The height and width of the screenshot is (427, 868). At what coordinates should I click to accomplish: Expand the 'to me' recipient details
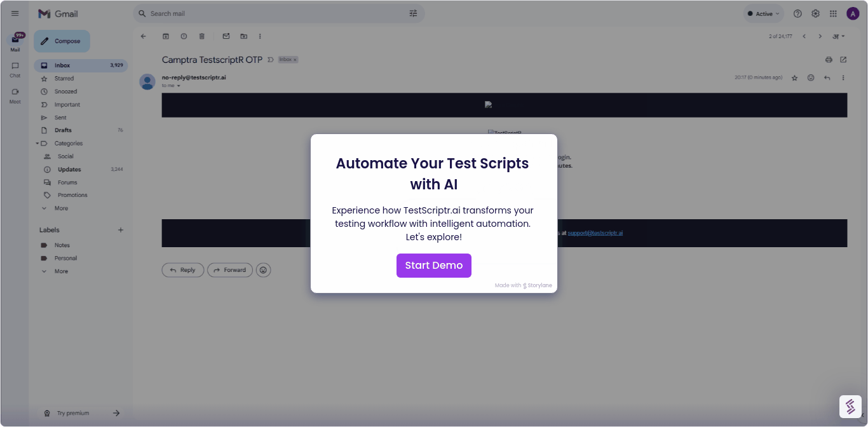(x=172, y=85)
